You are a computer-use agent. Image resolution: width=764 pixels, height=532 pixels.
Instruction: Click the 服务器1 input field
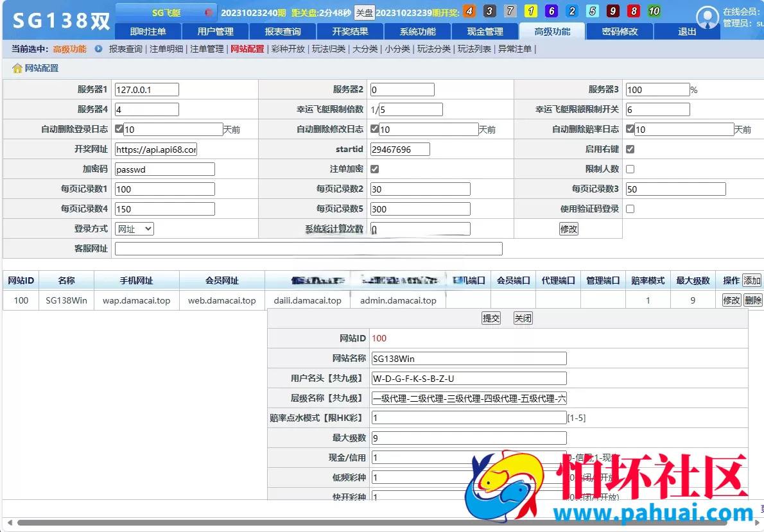coord(146,90)
